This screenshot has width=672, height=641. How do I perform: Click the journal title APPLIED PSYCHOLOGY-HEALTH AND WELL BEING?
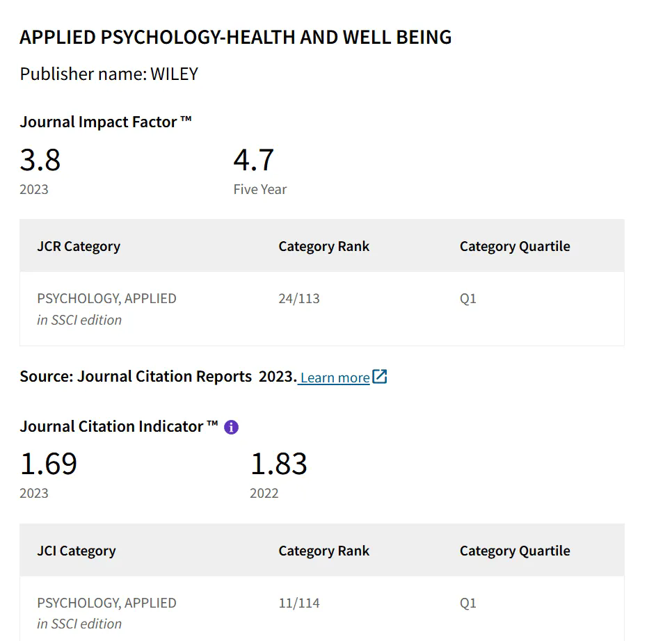[x=235, y=38]
